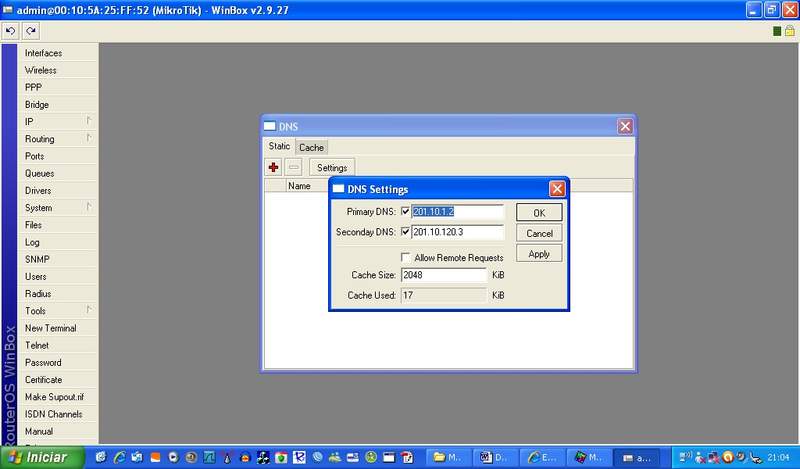The width and height of the screenshot is (800, 469).
Task: Click the system clock showing 21:04
Action: 779,457
